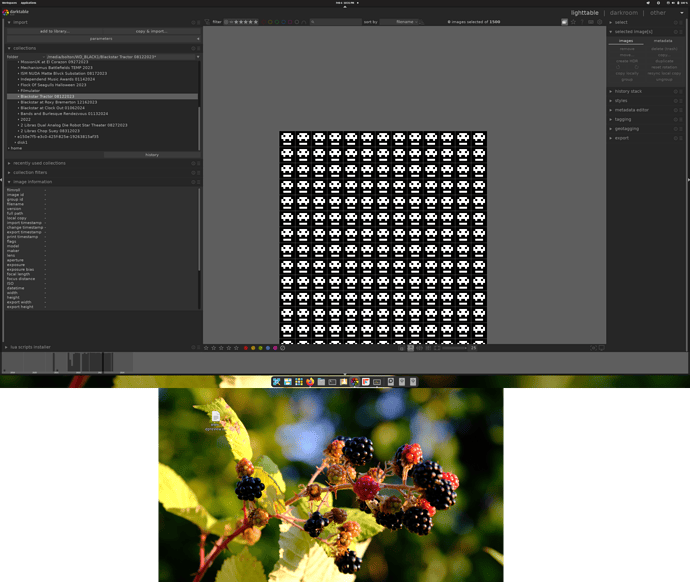Open the help question mark icon
This screenshot has width=690, height=582.
[582, 22]
